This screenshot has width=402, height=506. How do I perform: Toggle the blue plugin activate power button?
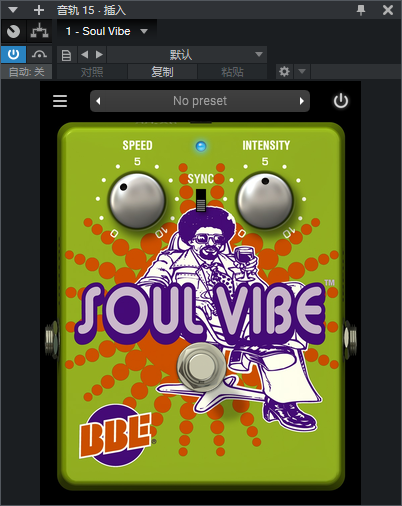13,54
